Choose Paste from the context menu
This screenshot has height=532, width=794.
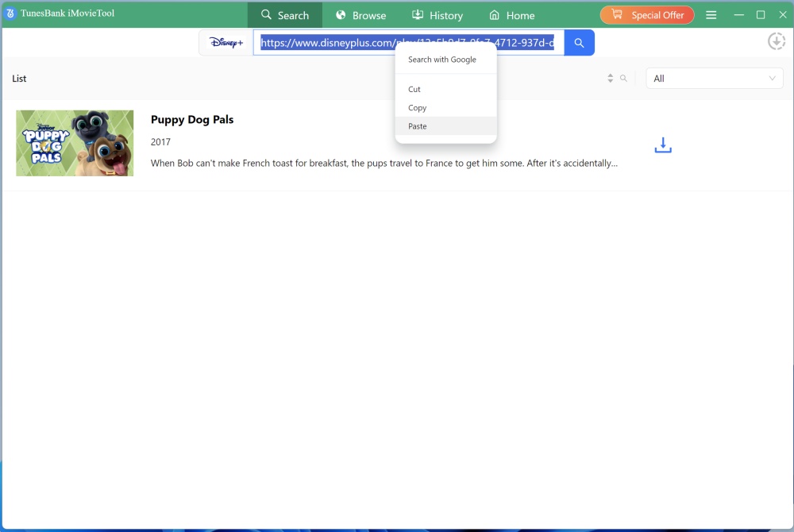(x=418, y=126)
